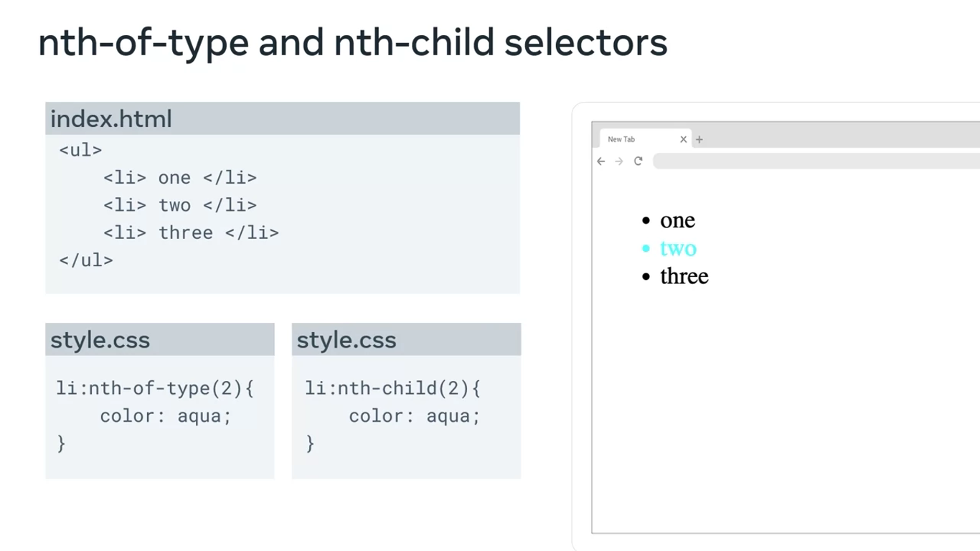980x551 pixels.
Task: Click the slide title about nth selectors
Action: point(352,43)
